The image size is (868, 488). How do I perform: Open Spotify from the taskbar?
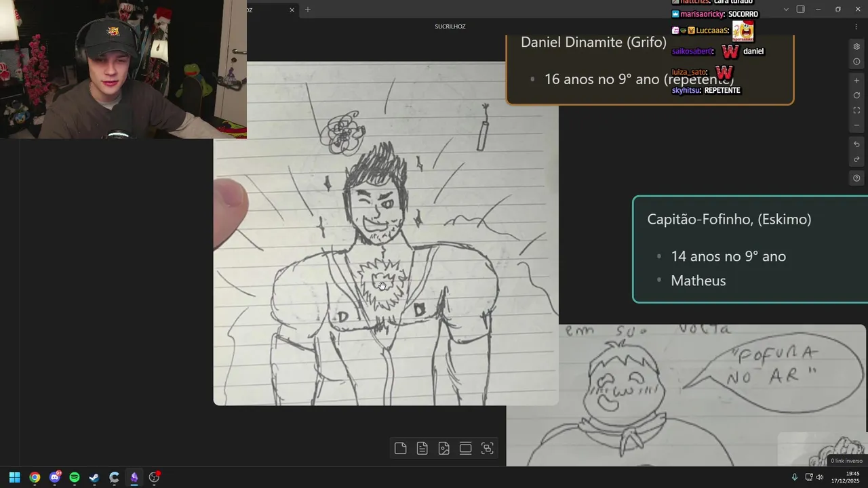[x=75, y=477]
